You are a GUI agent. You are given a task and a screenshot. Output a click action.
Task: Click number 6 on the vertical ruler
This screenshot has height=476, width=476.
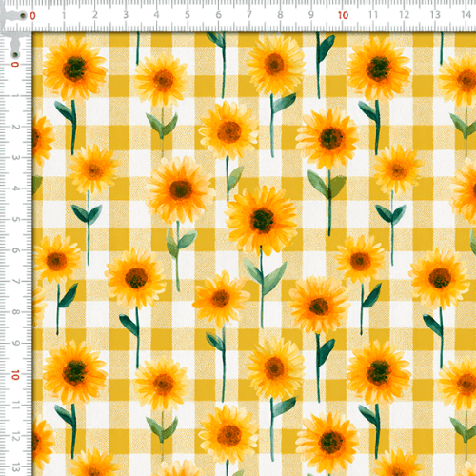(x=15, y=250)
